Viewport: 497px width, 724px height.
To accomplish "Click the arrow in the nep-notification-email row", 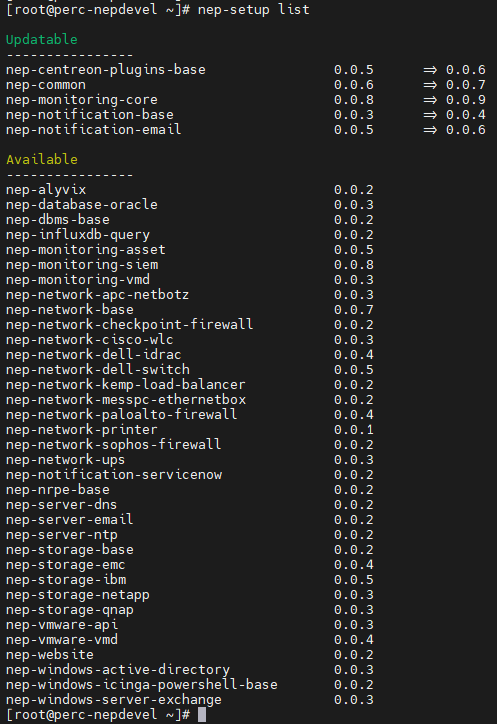I will click(x=430, y=130).
